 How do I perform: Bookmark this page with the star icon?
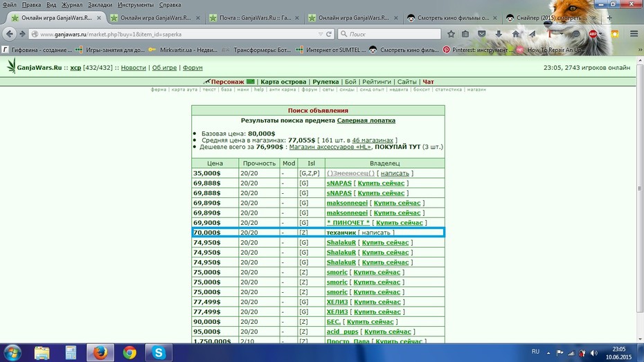(451, 34)
